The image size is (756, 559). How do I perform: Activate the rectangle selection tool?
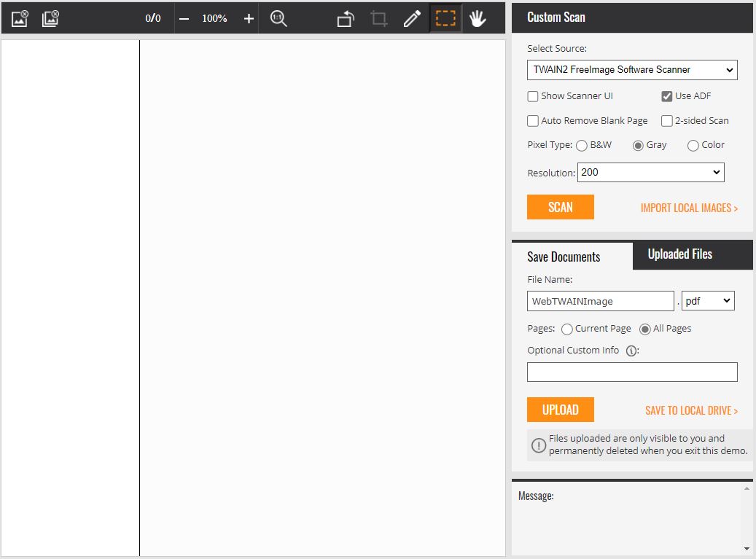click(445, 17)
